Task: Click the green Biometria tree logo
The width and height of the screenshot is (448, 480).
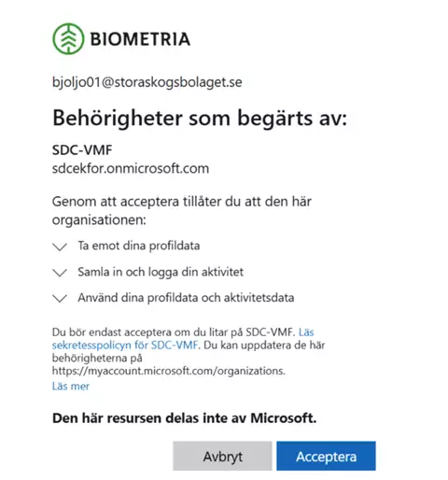Action: [x=68, y=39]
